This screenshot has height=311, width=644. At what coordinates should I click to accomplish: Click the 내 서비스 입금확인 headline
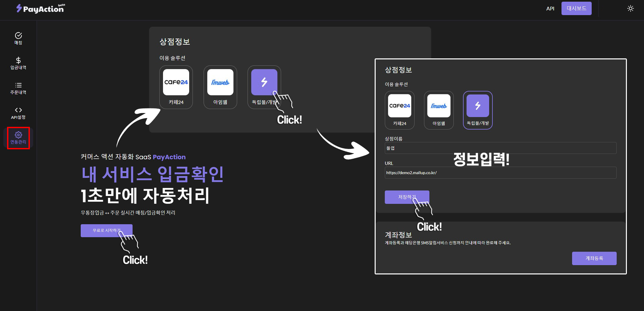pos(153,174)
